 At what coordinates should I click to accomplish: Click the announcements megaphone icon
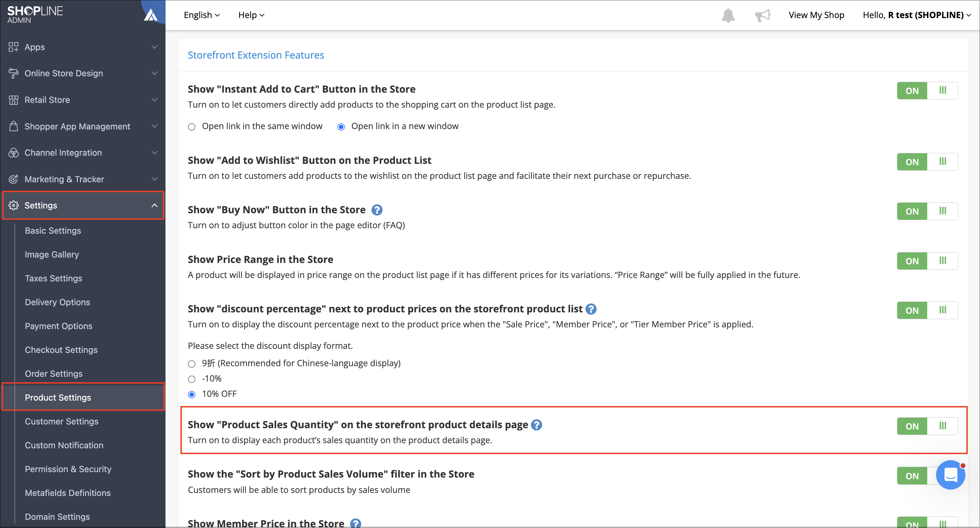pos(762,15)
